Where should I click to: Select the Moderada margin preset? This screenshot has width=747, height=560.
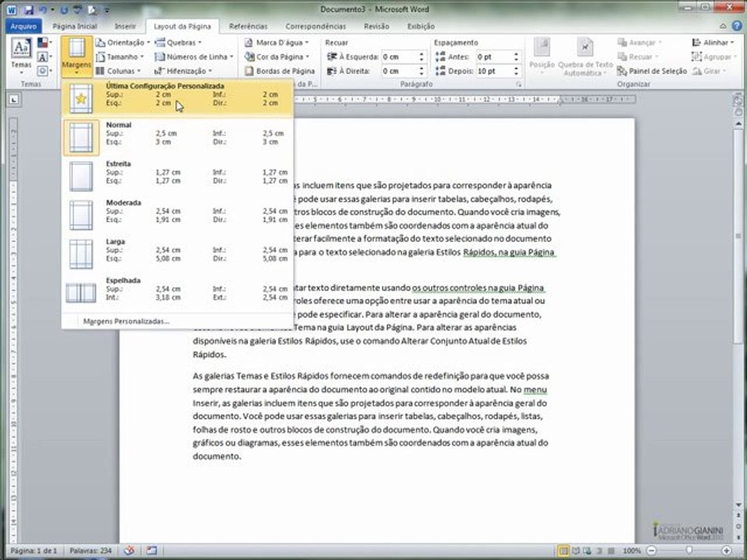click(177, 215)
